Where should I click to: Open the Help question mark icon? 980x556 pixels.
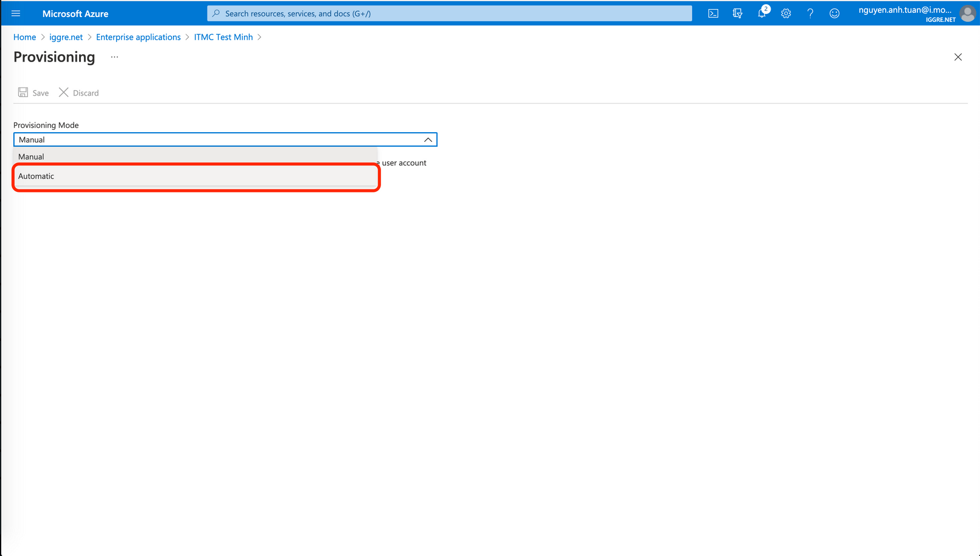810,13
